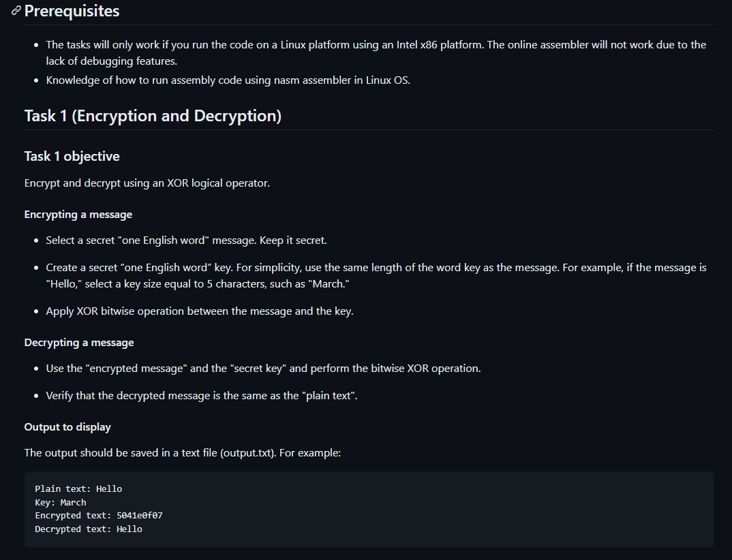Click the 'Use the encrypted message' bullet
Screen dimensions: 732x560
263,369
